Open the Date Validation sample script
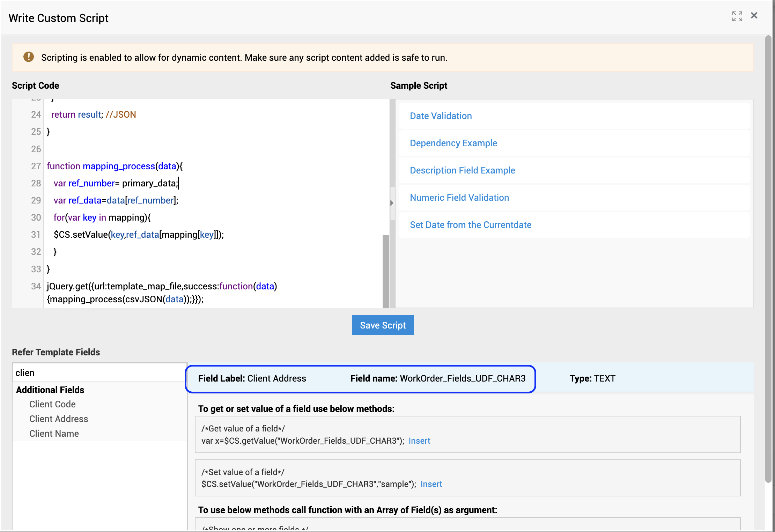Screen dimensions: 775x532 tap(441, 116)
